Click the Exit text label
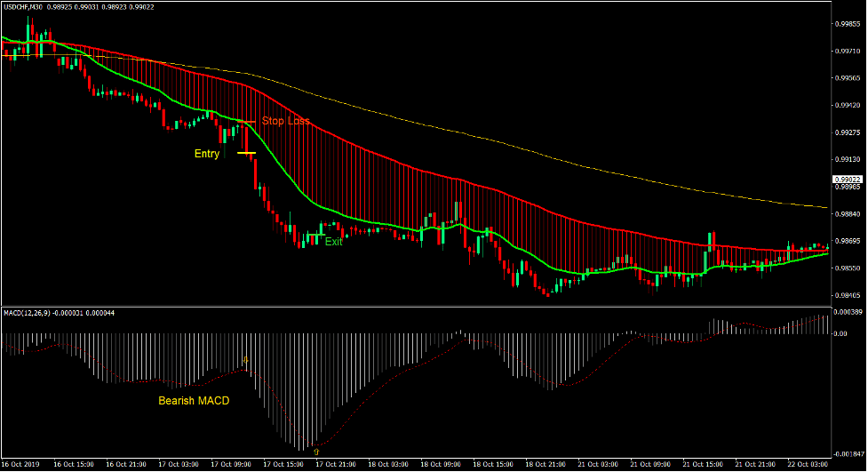This screenshot has width=868, height=472. 333,242
